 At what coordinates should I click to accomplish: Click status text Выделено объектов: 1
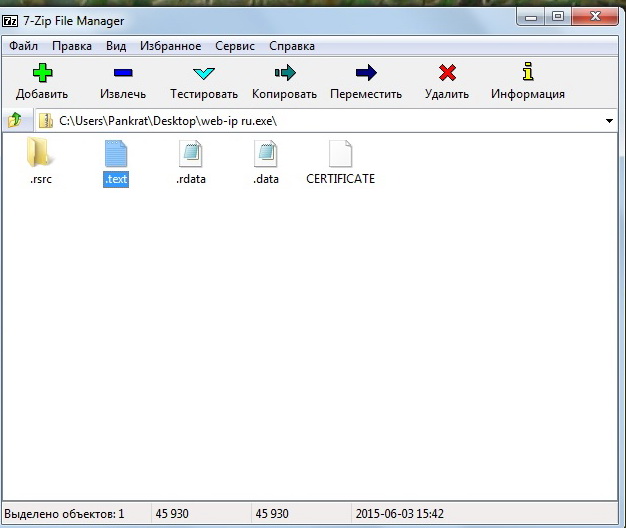64,514
